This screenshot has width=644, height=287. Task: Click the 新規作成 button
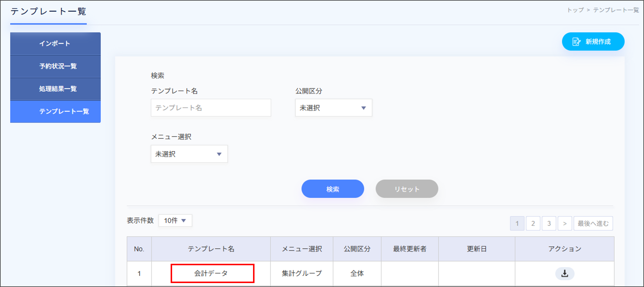click(x=593, y=41)
